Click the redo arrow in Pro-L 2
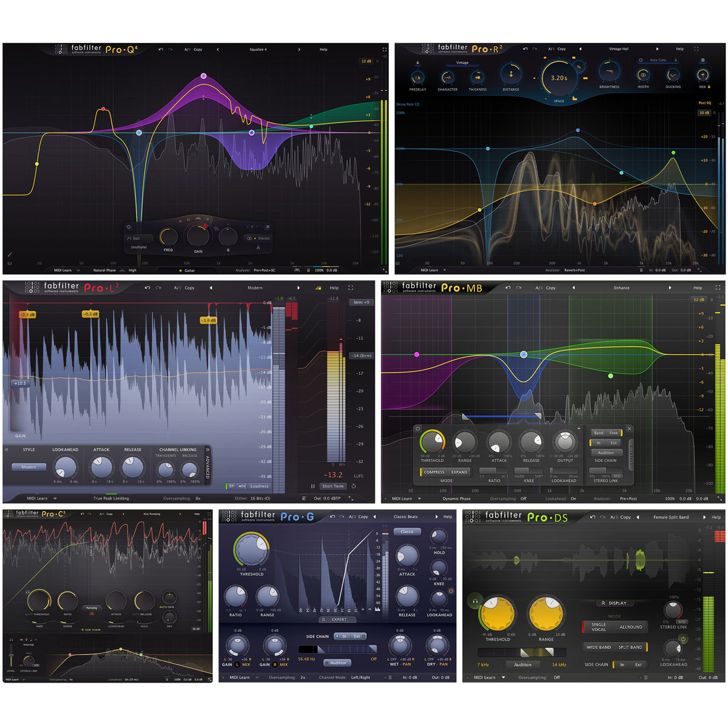This screenshot has width=728, height=728. 158,288
